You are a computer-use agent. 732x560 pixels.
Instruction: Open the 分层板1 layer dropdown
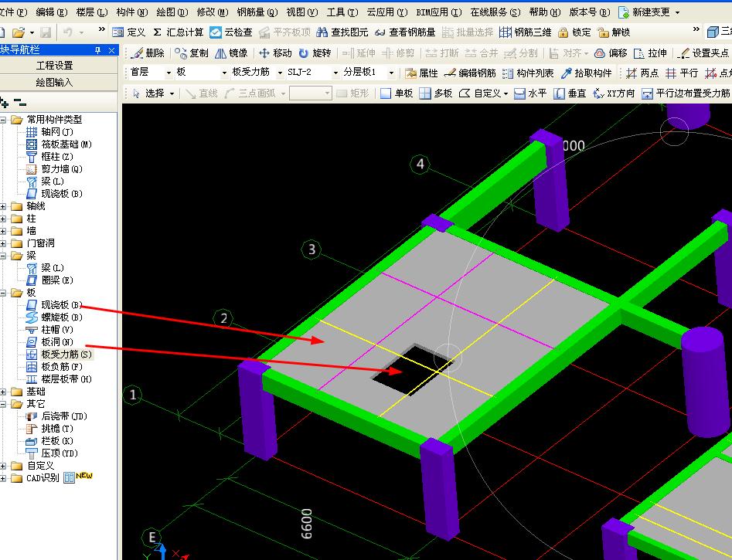[391, 73]
